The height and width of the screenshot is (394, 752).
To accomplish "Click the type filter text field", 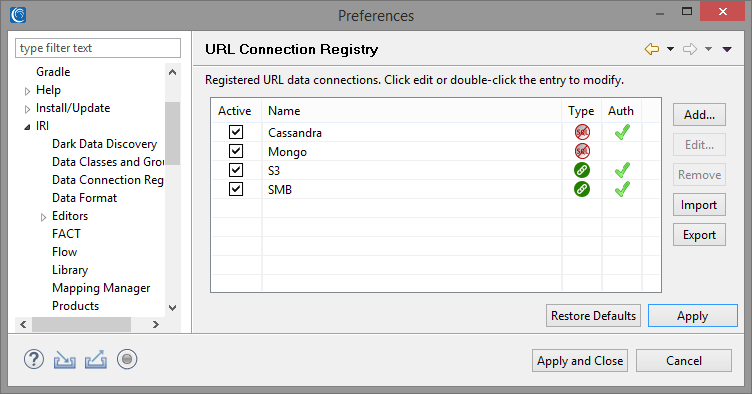I will click(x=98, y=48).
